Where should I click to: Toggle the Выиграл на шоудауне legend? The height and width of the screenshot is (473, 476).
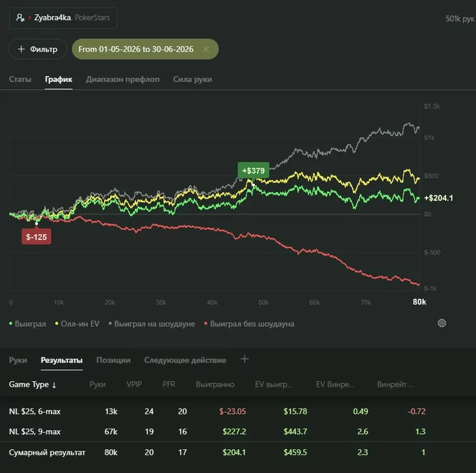[x=152, y=324]
